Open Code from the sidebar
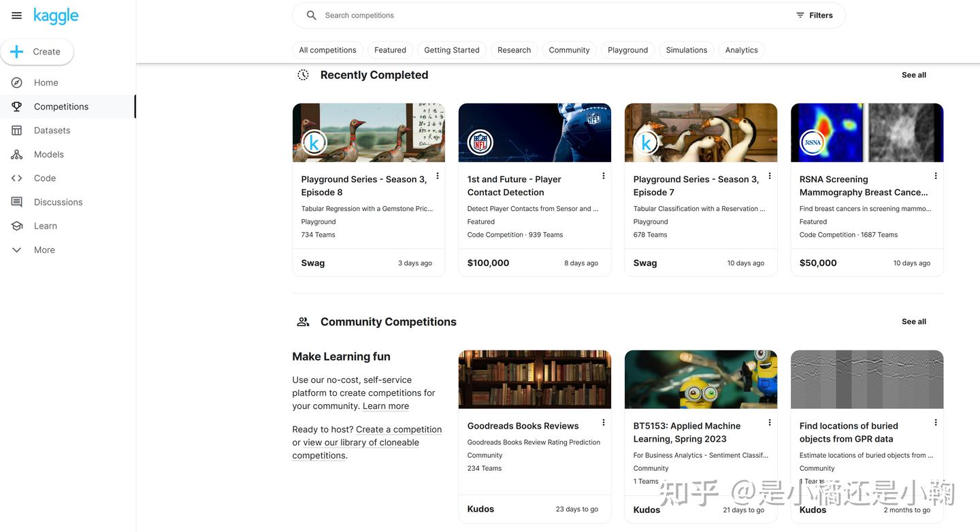Screen dimensions: 980x532 coord(67,178)
